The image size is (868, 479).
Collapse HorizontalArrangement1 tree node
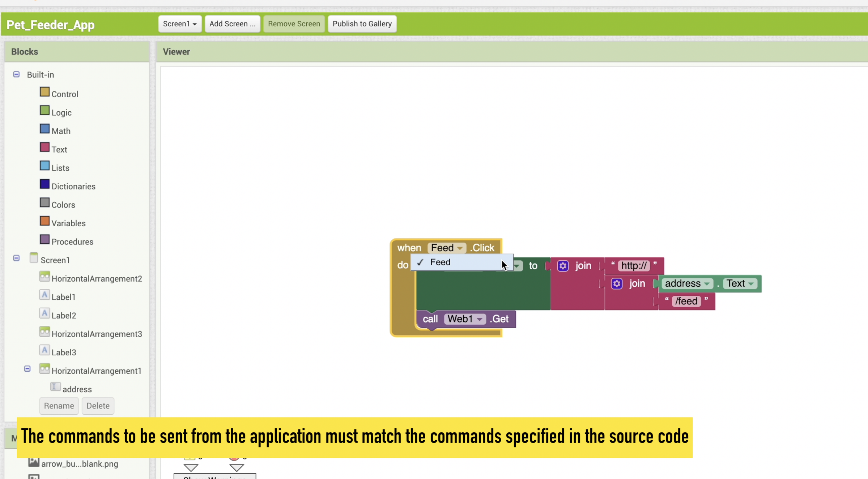point(27,369)
